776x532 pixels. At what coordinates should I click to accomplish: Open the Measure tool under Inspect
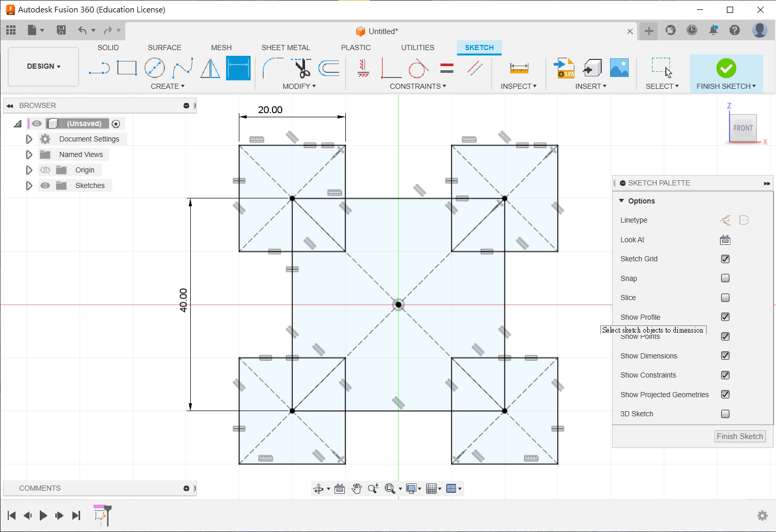coord(519,68)
